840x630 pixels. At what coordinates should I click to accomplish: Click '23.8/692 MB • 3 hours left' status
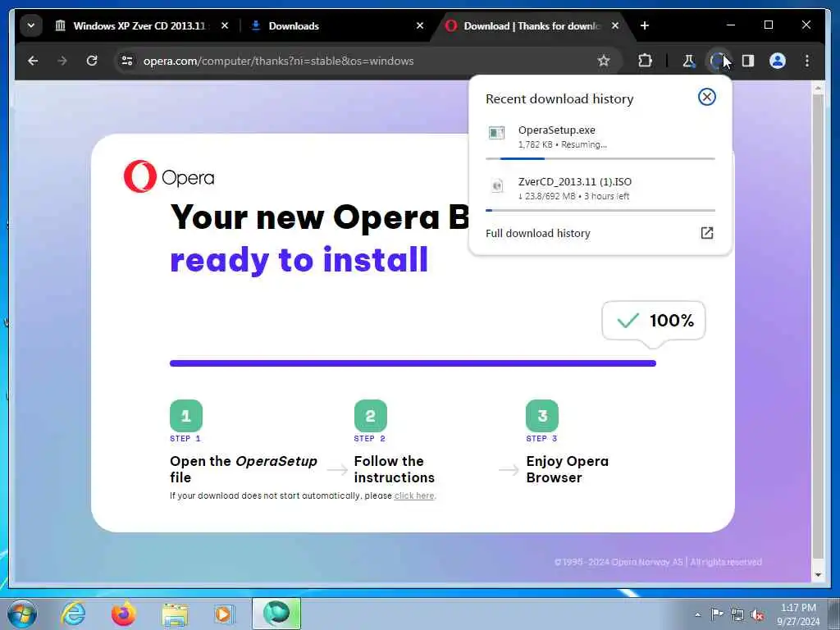pos(573,196)
